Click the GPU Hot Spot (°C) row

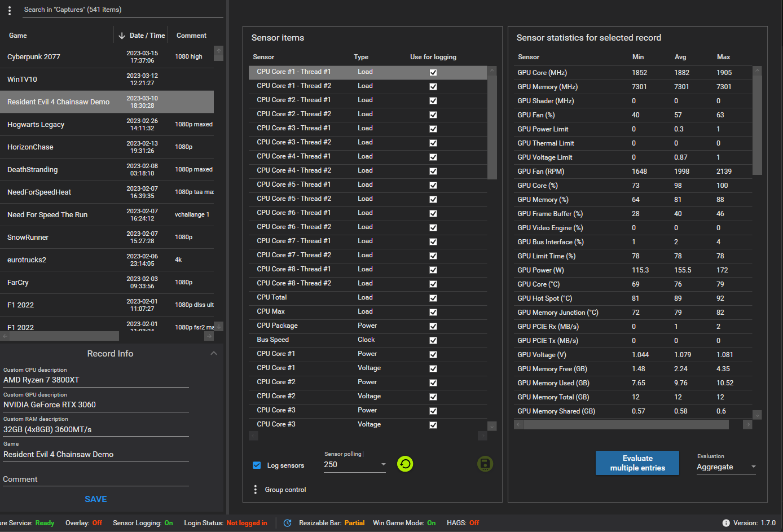click(x=633, y=298)
